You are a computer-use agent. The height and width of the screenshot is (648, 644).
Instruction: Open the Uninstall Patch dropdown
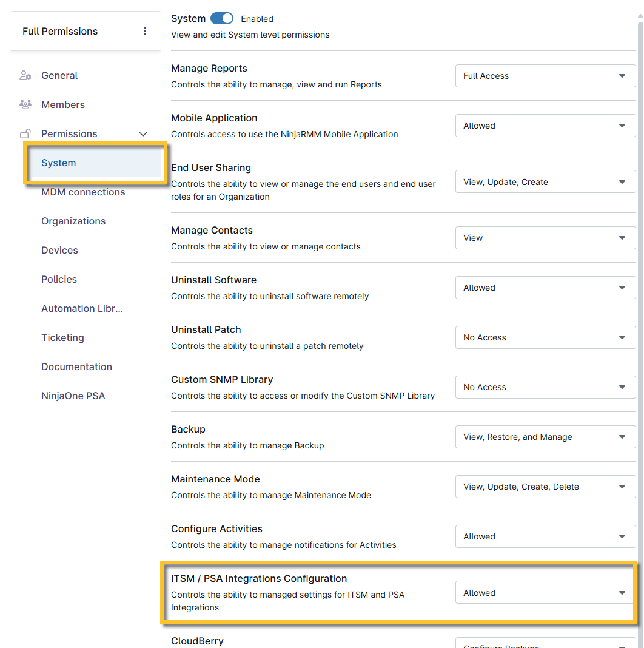[x=545, y=337]
